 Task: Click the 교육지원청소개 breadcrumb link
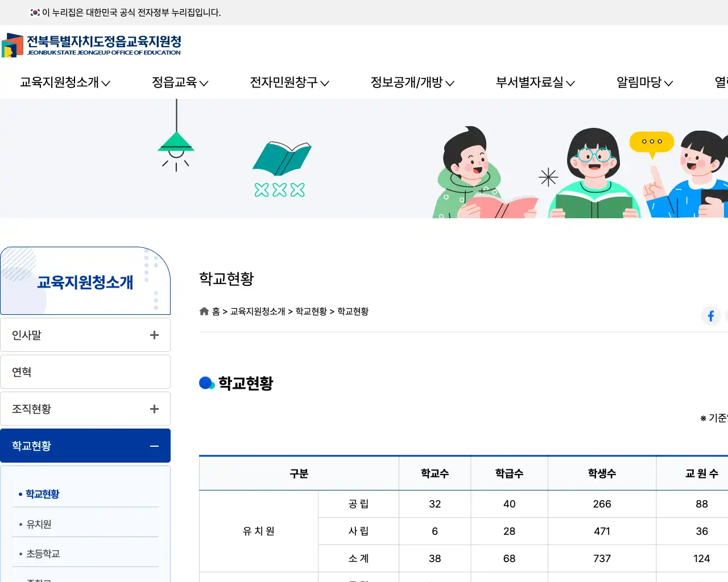[x=257, y=311]
